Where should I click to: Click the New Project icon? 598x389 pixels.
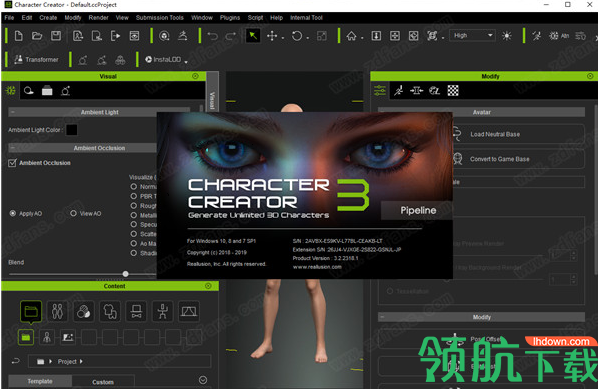pyautogui.click(x=18, y=36)
